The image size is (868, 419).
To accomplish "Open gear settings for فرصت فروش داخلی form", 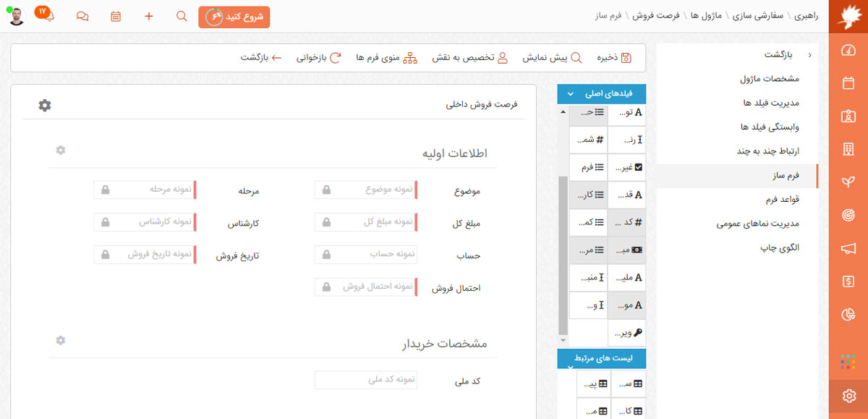I will [45, 106].
